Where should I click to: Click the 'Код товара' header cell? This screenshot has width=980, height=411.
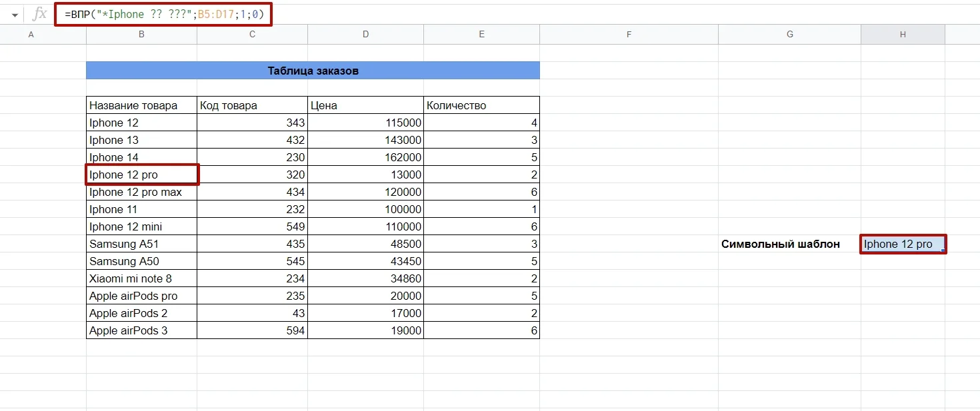tap(252, 105)
